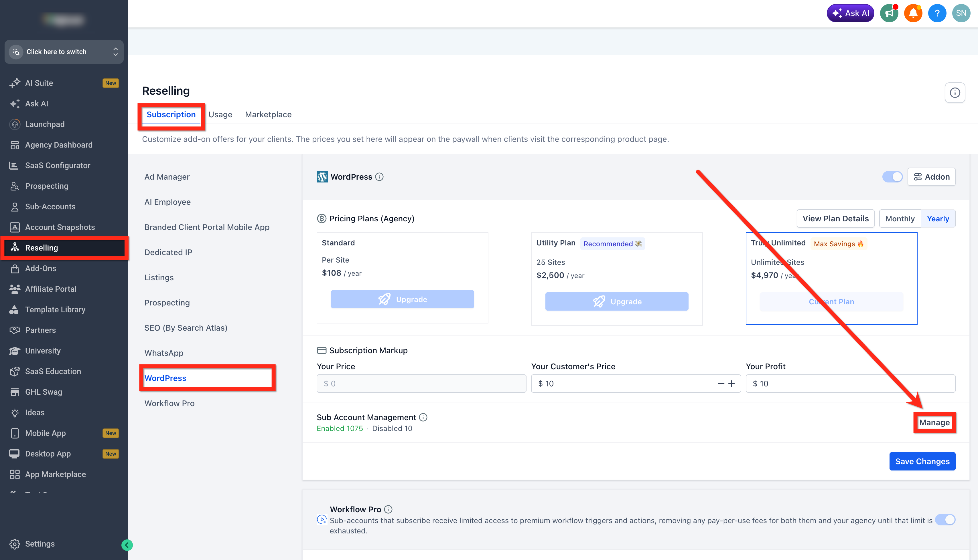Click the Your Profit input field
The height and width of the screenshot is (560, 978).
pos(850,384)
